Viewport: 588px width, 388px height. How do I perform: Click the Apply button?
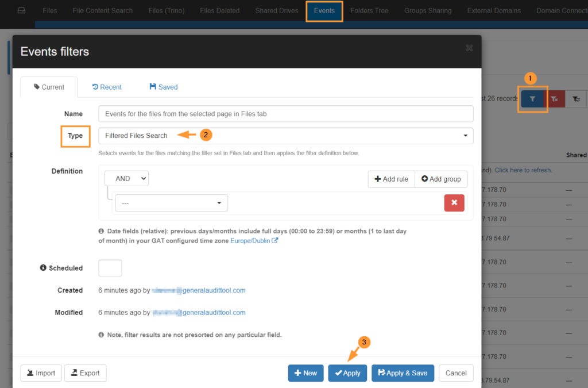click(x=347, y=373)
